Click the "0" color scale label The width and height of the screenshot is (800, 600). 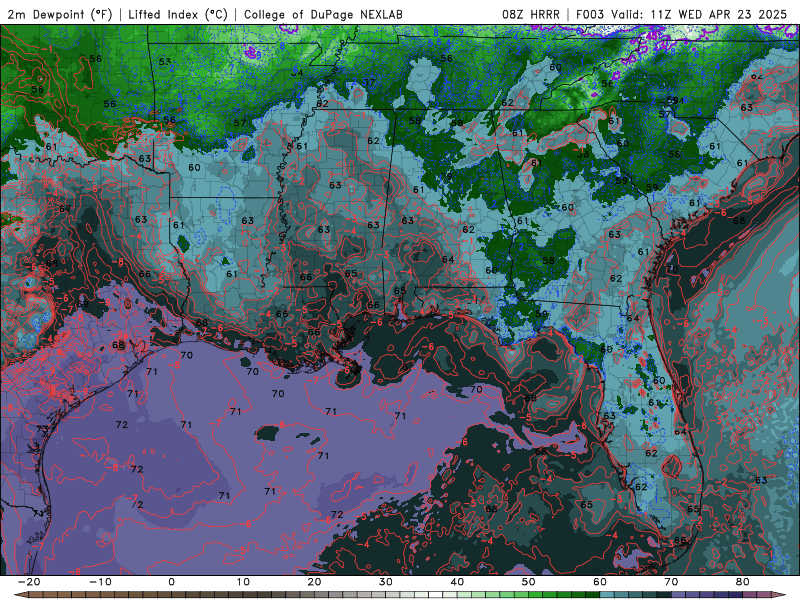[x=171, y=582]
